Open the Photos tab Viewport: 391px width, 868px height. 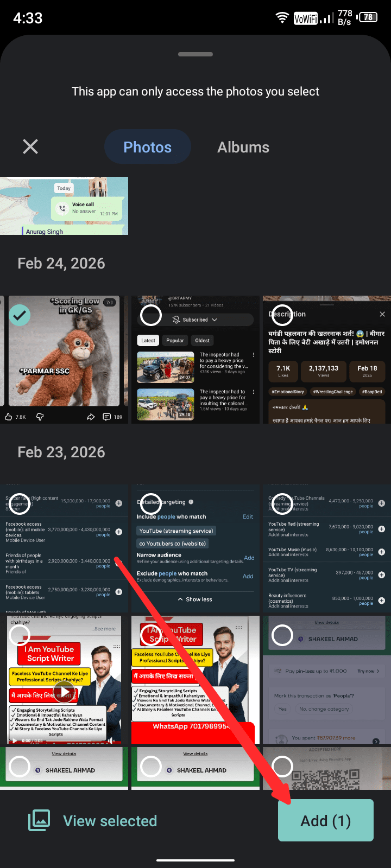[x=147, y=147]
